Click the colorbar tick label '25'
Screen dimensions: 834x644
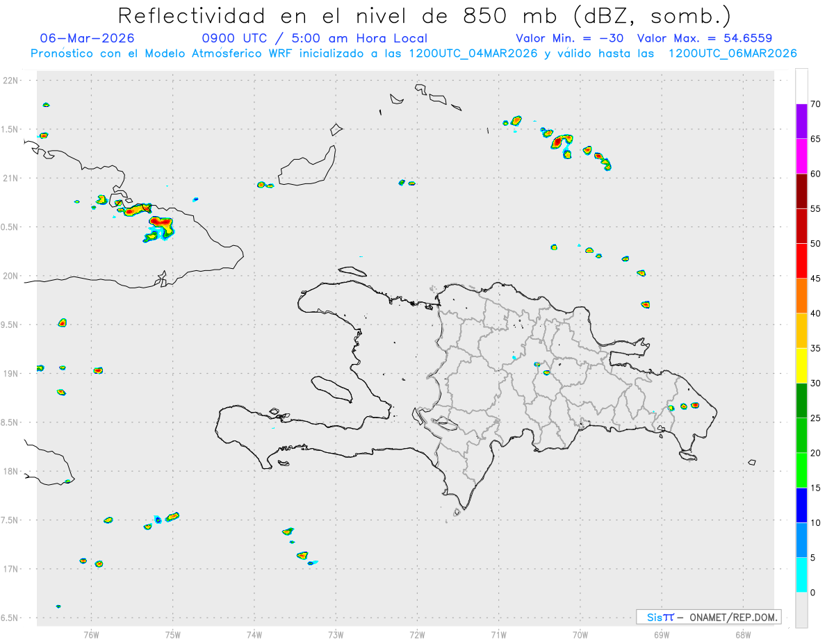(x=815, y=418)
